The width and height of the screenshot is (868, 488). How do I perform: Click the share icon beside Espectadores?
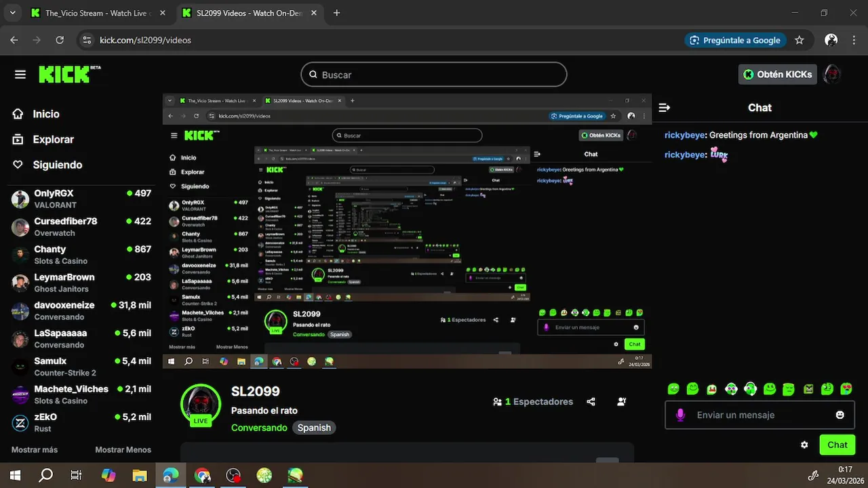click(591, 401)
